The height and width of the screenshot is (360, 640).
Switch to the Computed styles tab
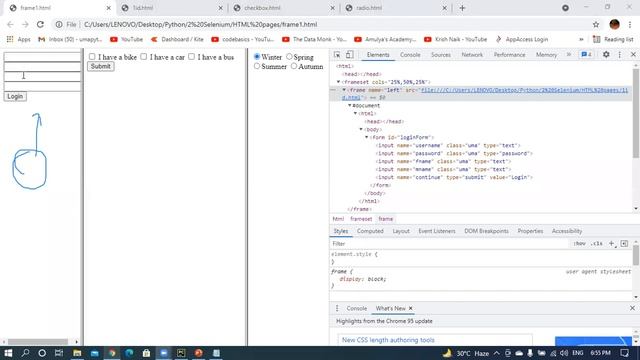[x=370, y=231]
